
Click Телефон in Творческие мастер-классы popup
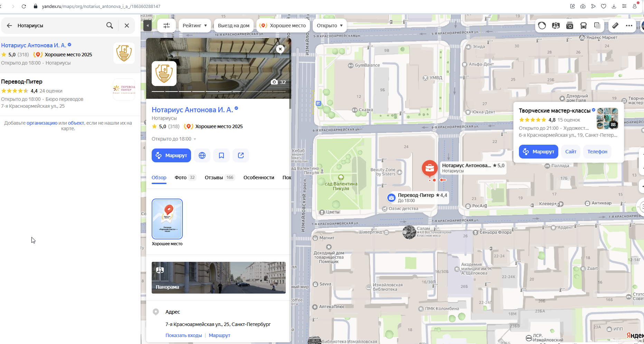pos(597,152)
